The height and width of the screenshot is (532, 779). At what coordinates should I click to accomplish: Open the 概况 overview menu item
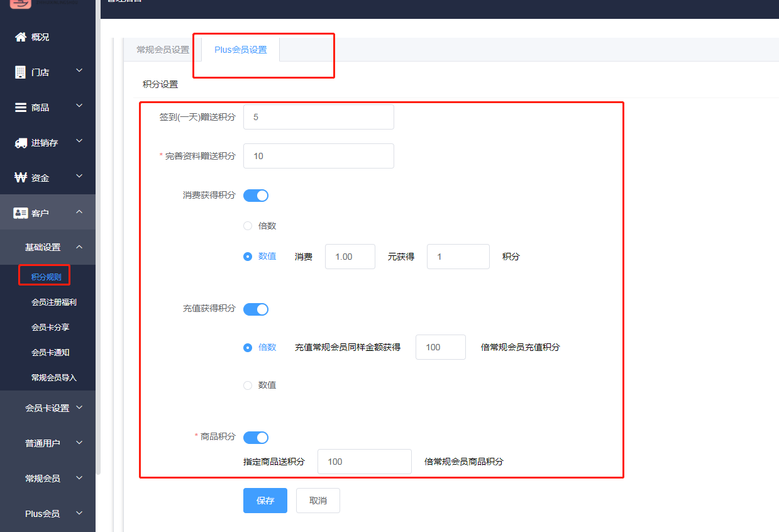click(48, 37)
